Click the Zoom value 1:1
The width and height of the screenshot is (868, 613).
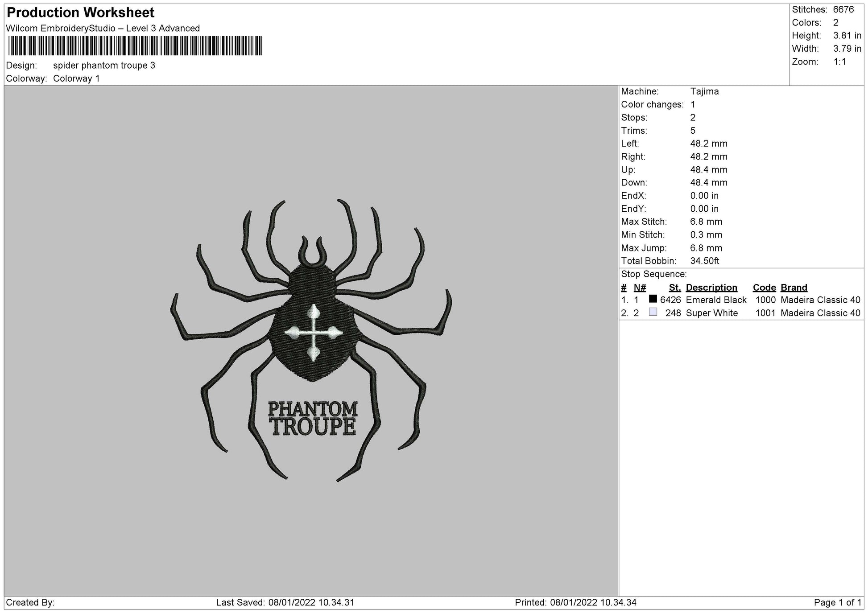[840, 62]
